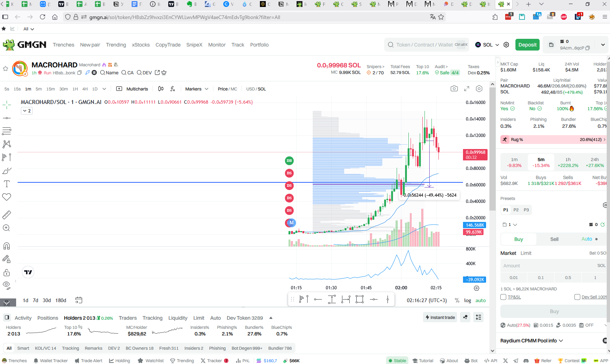Toggle log scale on chart

[467, 300]
